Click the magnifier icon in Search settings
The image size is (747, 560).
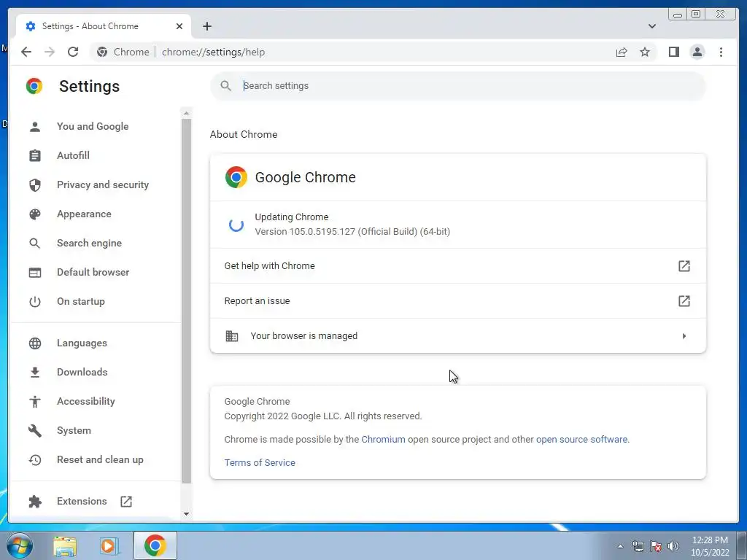tap(226, 86)
